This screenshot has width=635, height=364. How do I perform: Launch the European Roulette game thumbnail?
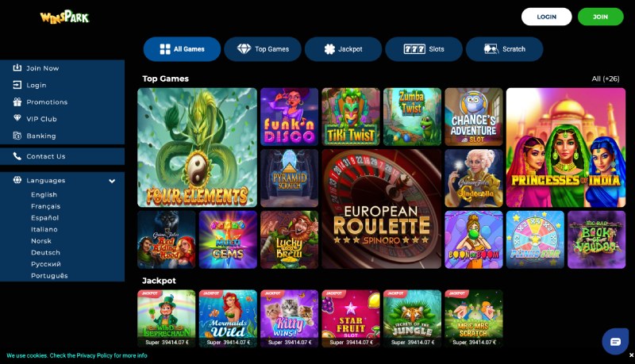click(382, 209)
